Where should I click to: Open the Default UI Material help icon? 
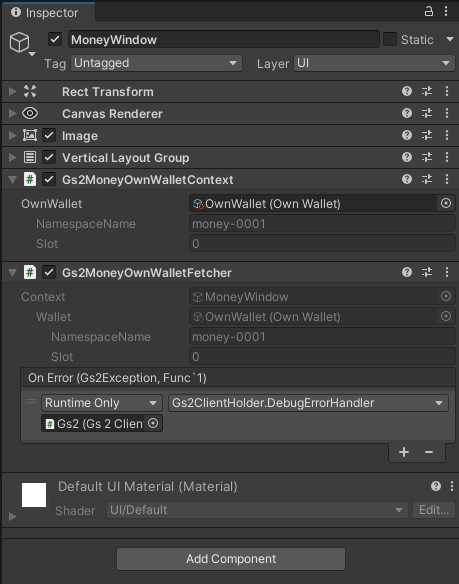(436, 486)
